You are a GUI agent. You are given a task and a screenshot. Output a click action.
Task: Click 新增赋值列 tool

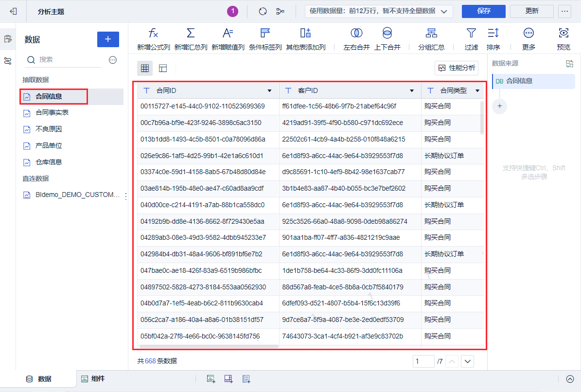pos(228,39)
